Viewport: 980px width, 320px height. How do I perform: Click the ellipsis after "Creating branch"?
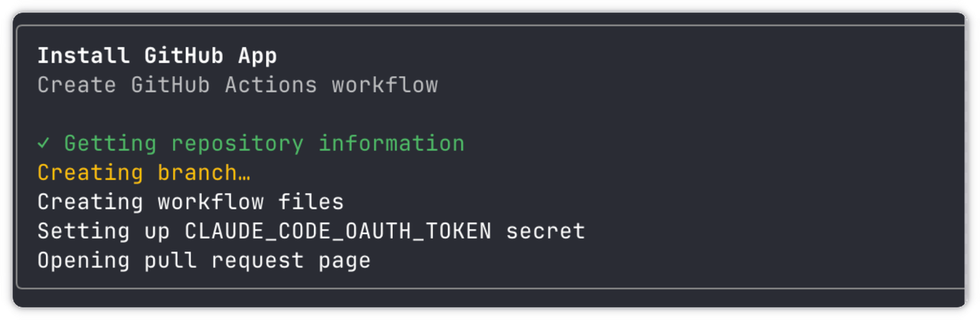click(243, 173)
